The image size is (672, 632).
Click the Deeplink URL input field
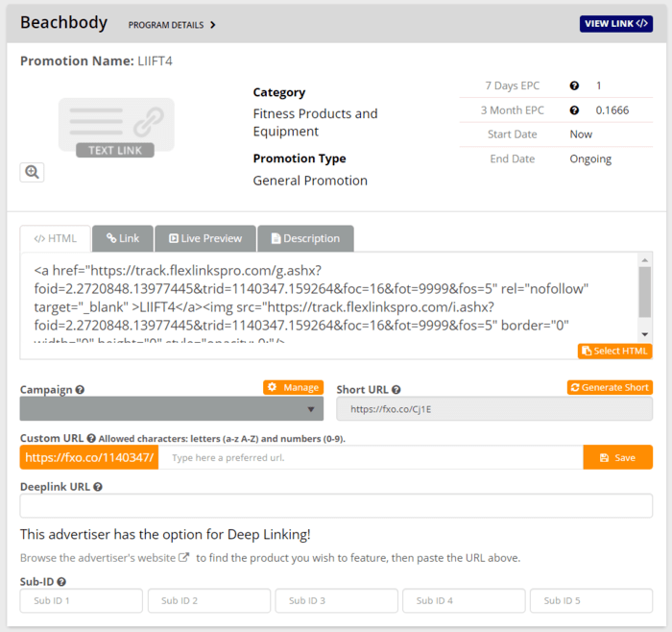(x=336, y=506)
